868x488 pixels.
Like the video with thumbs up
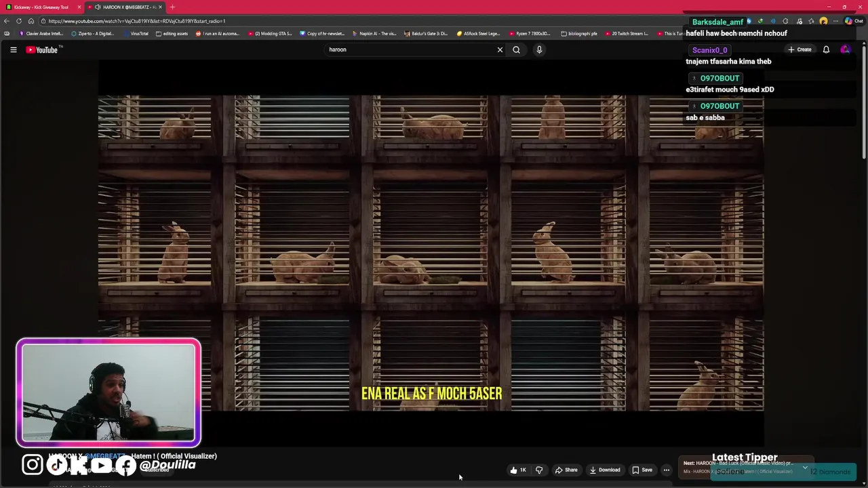pyautogui.click(x=518, y=470)
